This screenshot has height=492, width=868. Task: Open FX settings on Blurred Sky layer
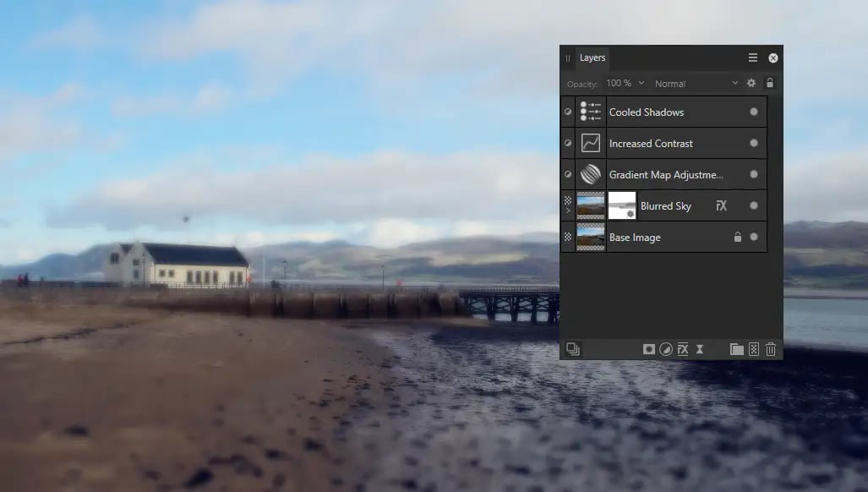point(721,206)
